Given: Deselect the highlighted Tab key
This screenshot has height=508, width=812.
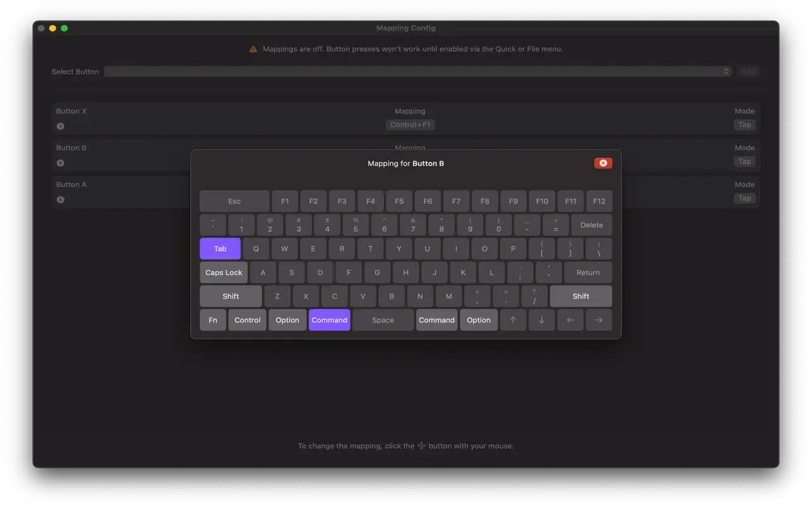Looking at the screenshot, I should [220, 248].
